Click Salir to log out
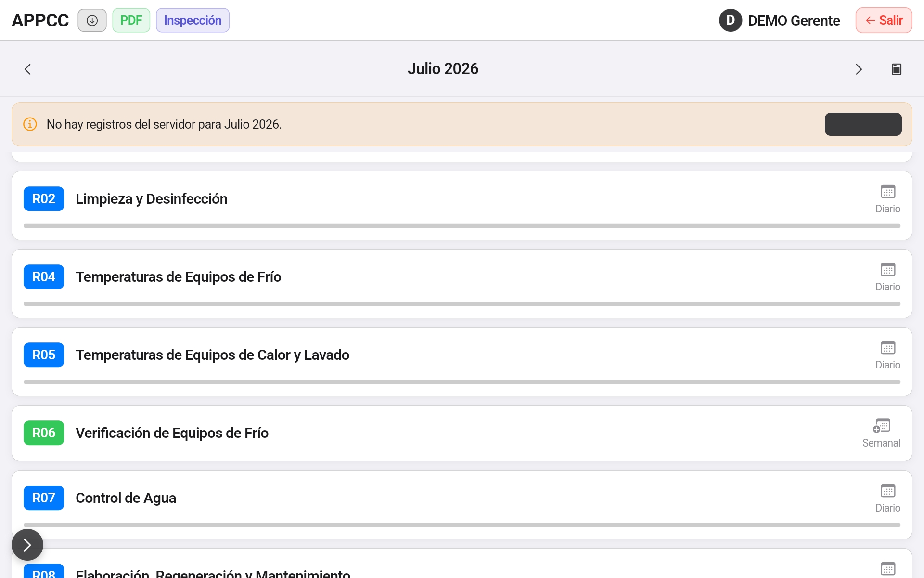Image resolution: width=924 pixels, height=578 pixels. pos(884,20)
